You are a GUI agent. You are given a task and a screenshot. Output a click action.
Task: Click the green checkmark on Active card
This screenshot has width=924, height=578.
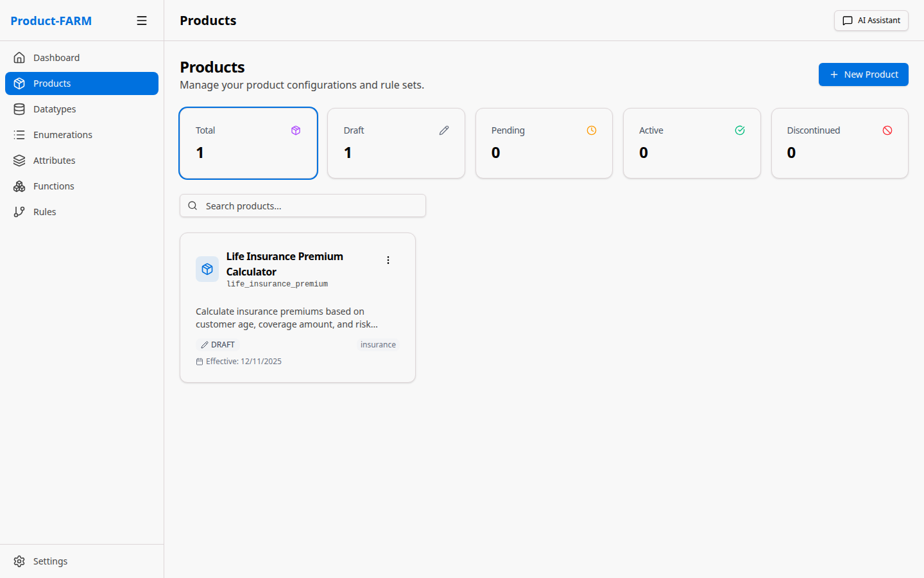(739, 130)
